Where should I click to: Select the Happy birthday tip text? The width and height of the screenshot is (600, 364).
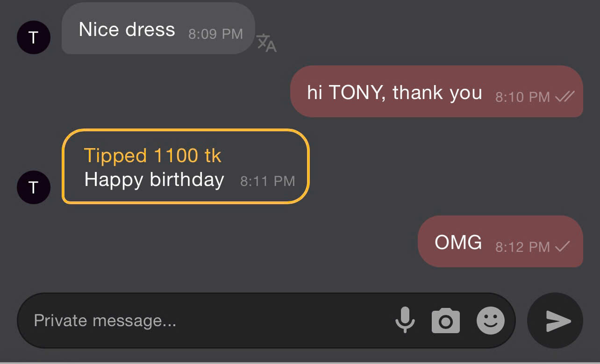click(x=154, y=180)
